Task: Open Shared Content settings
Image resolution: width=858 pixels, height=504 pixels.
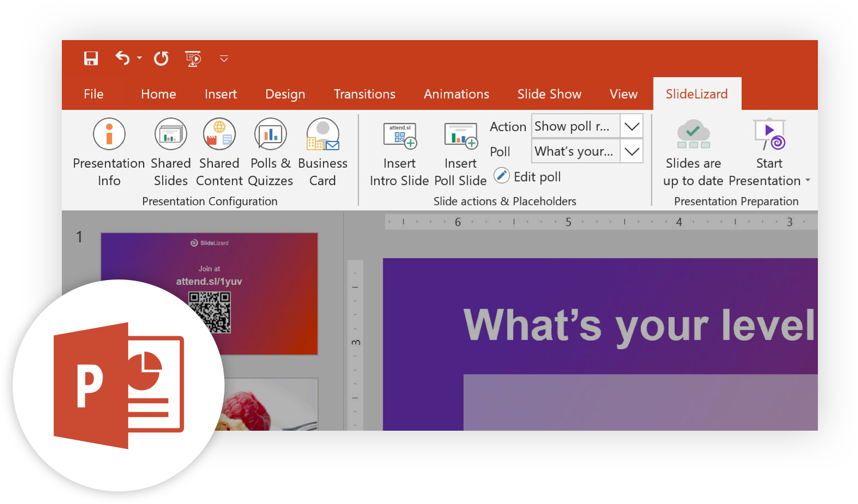Action: pos(219,152)
